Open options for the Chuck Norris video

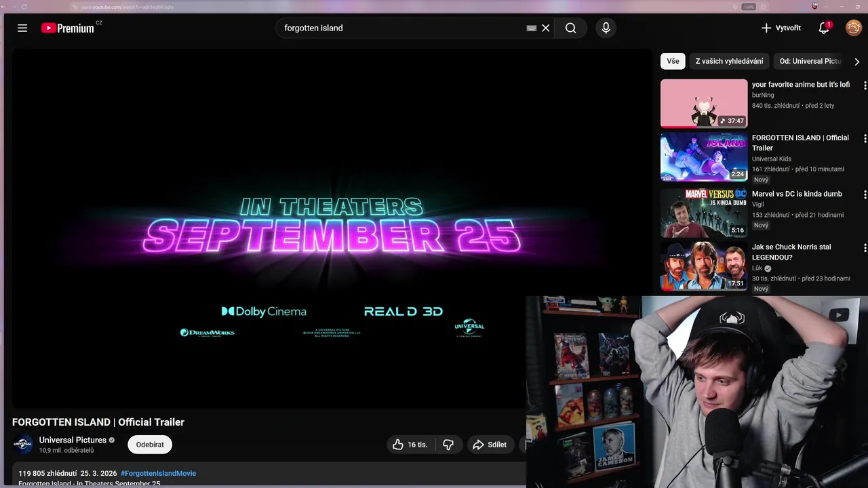click(x=865, y=248)
